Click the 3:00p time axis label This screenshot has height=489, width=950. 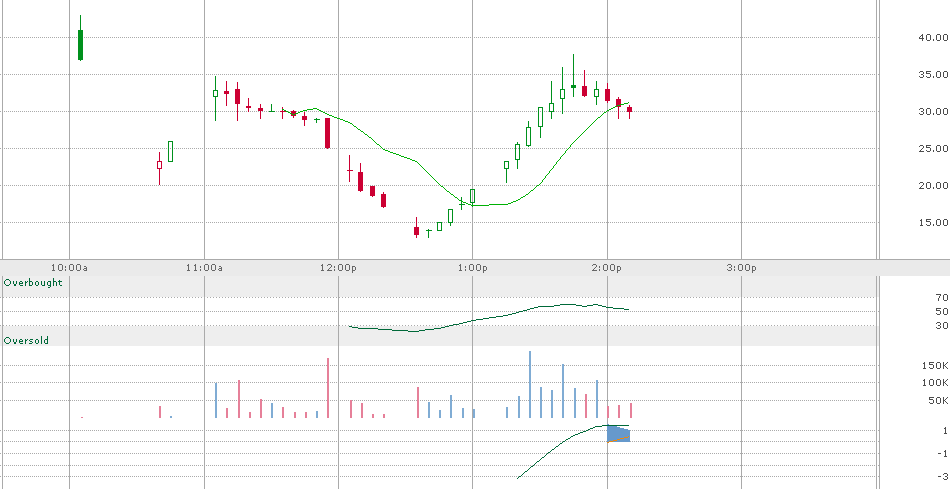coord(741,268)
